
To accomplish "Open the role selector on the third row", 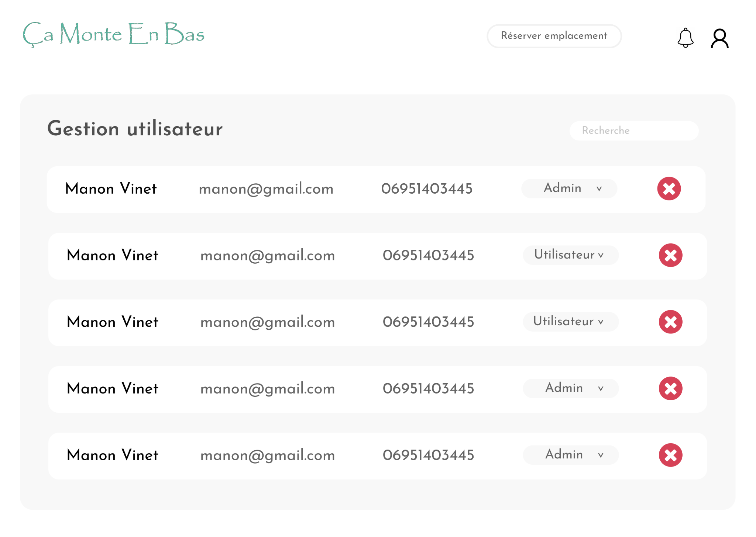I will pos(570,322).
